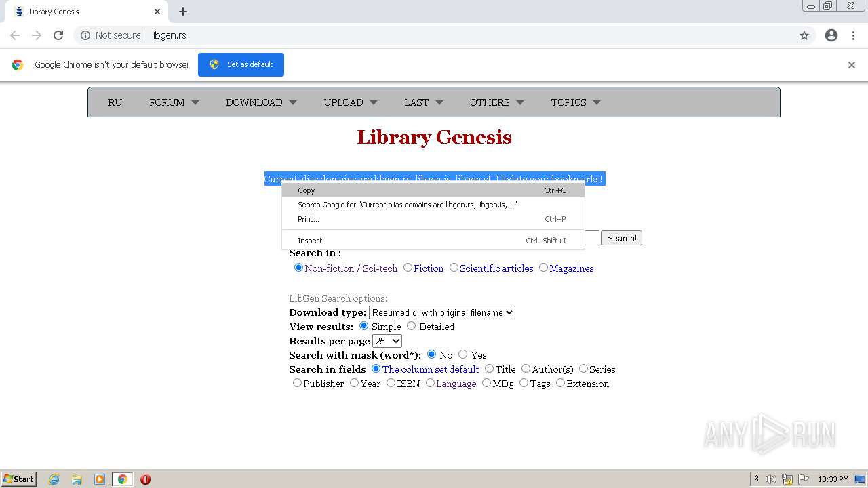Select the ISBN field radio button

coord(391,383)
